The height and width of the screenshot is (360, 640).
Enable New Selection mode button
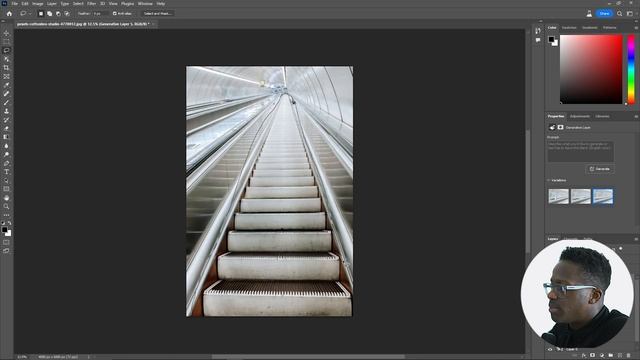pyautogui.click(x=41, y=13)
